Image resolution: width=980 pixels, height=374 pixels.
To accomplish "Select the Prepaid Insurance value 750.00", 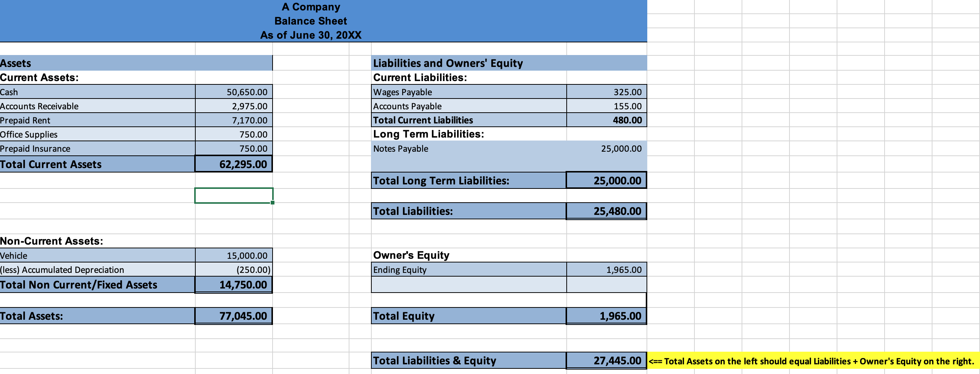I will point(234,149).
